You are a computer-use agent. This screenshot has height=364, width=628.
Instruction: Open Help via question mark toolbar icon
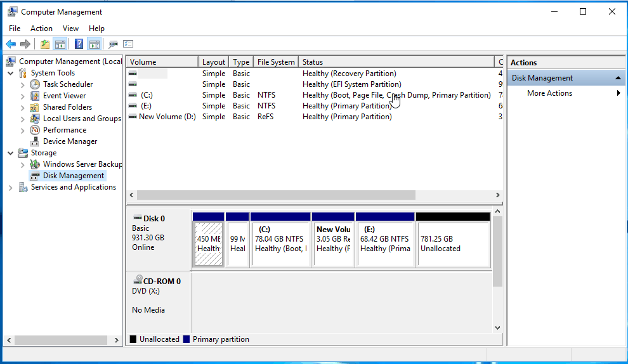pyautogui.click(x=79, y=44)
